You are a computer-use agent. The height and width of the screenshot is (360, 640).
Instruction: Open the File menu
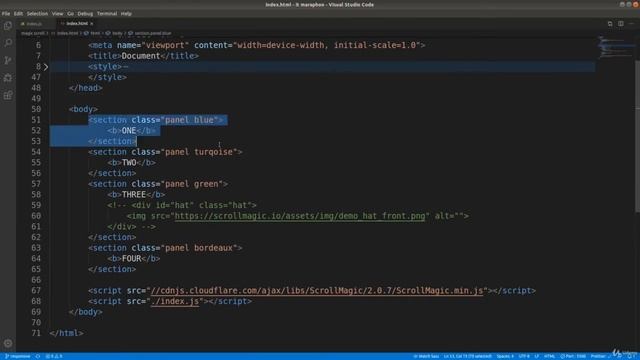[x=6, y=13]
